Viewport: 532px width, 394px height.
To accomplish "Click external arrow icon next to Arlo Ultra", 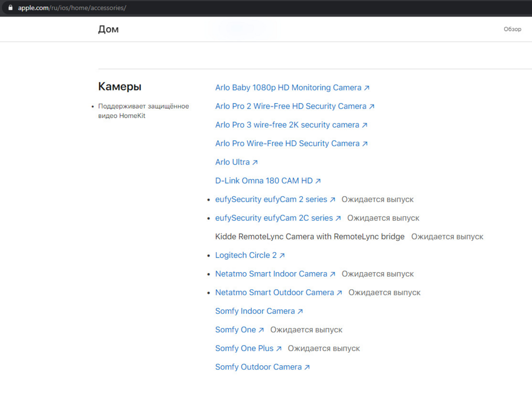I will [x=255, y=162].
